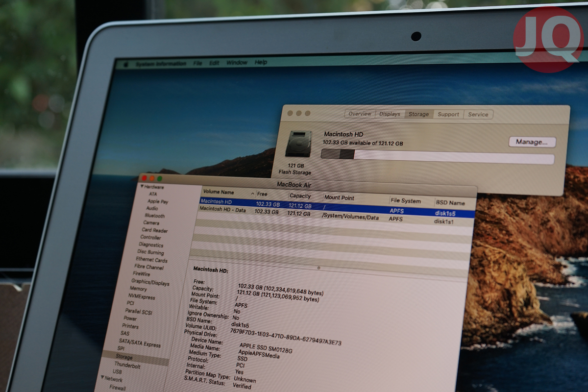Click the Volume UUID value text
This screenshot has width=588, height=392.
(285, 336)
